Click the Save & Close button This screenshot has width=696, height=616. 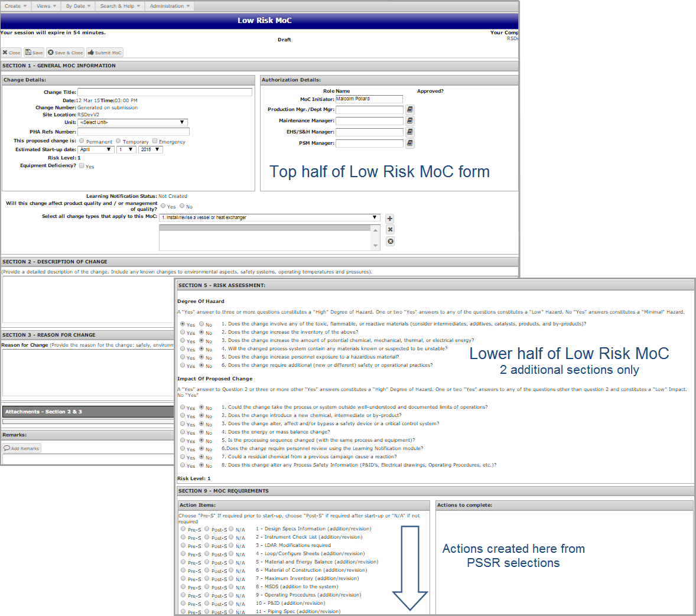click(66, 53)
